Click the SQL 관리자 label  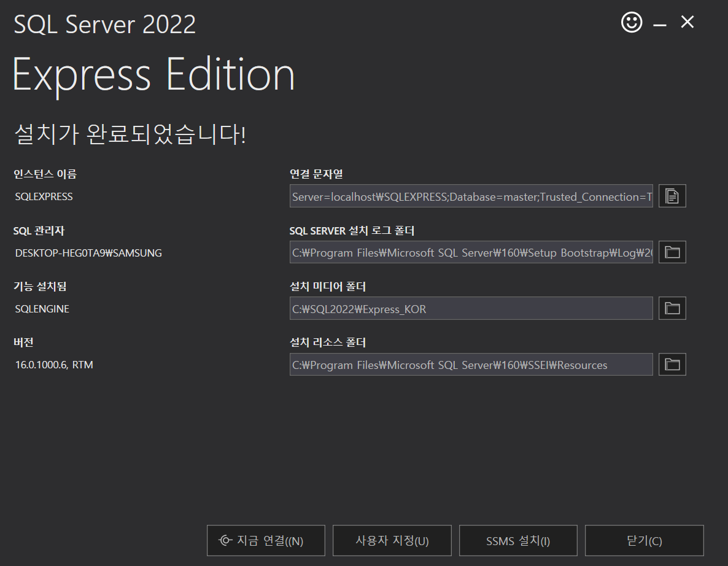(x=39, y=231)
